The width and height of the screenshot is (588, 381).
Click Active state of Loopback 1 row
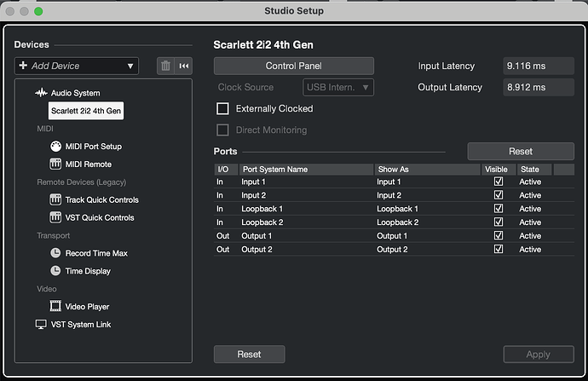(x=530, y=209)
